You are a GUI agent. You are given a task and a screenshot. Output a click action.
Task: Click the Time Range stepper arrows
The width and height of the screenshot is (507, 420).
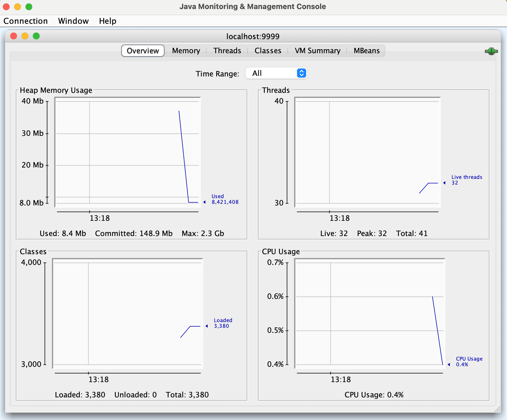point(302,73)
